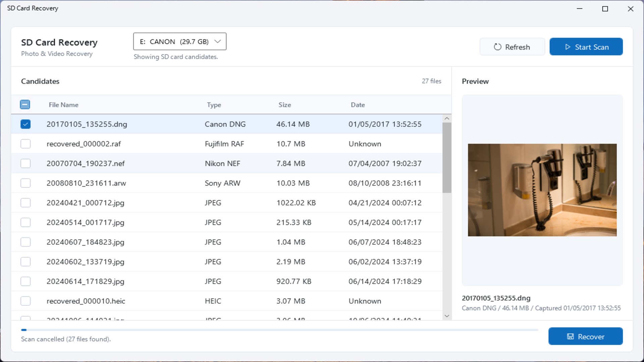Screen dimensions: 644x362
Task: Click the Refresh button
Action: coord(512,47)
